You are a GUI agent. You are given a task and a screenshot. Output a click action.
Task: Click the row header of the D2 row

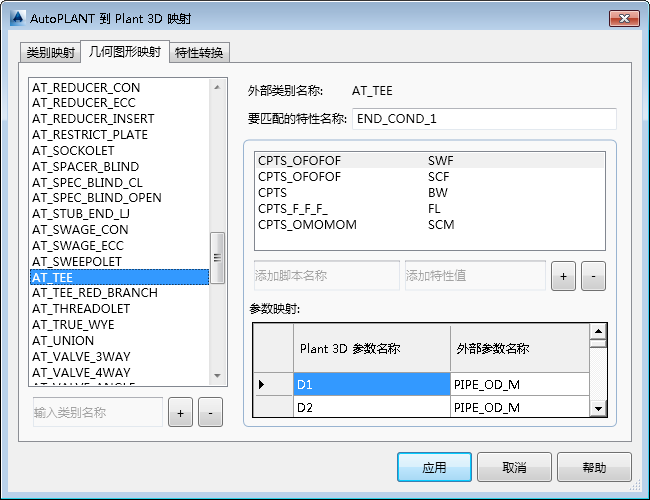coord(273,407)
